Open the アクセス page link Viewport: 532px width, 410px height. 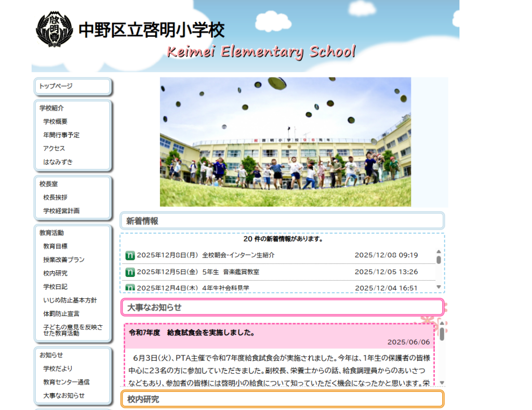point(54,149)
